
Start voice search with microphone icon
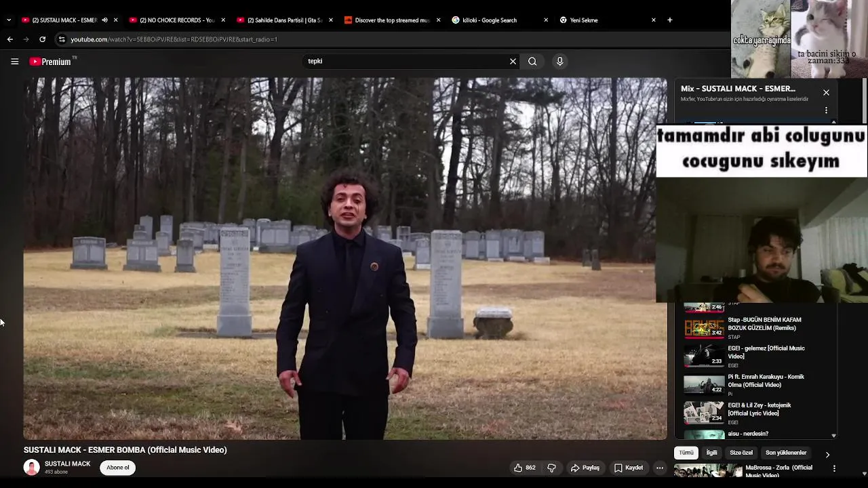coord(559,61)
